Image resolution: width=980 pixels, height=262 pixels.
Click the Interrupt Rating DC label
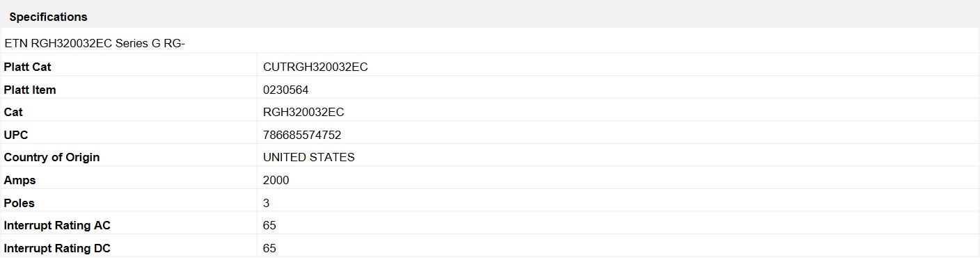[57, 248]
